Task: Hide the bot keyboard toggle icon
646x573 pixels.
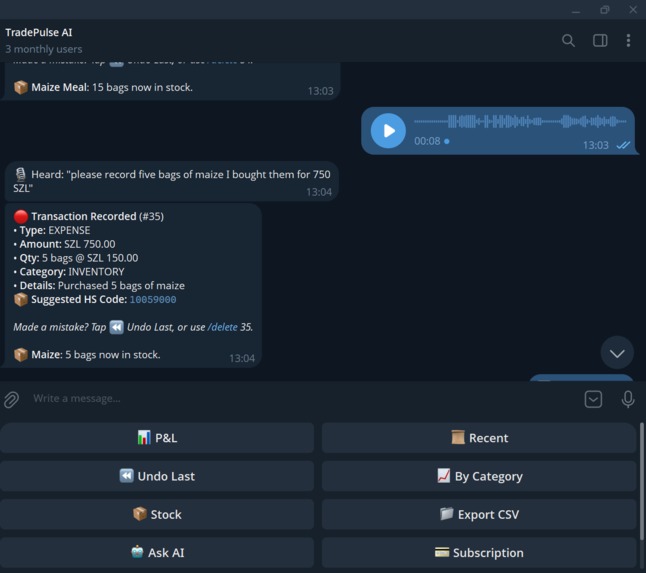Action: [x=593, y=399]
